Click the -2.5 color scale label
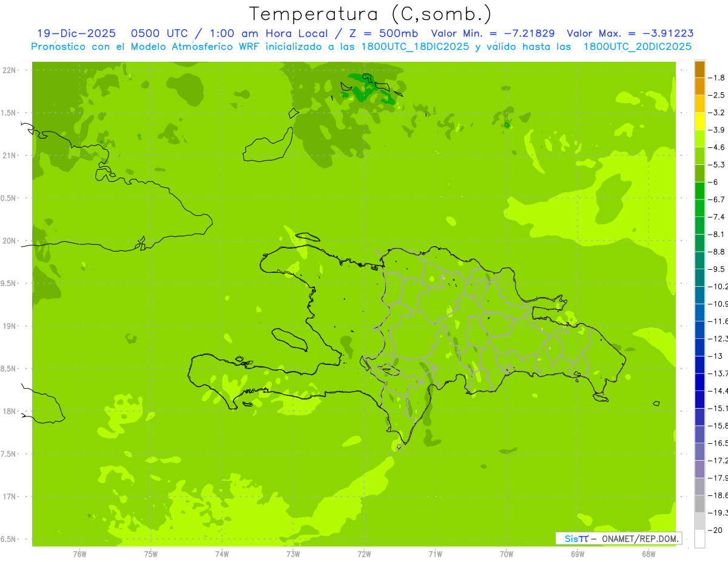The height and width of the screenshot is (562, 728). pos(716,95)
